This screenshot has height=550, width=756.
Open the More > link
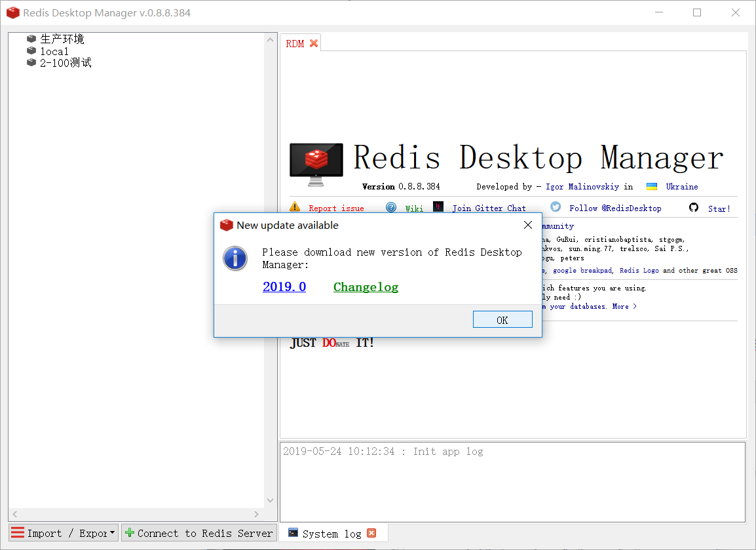(x=624, y=306)
